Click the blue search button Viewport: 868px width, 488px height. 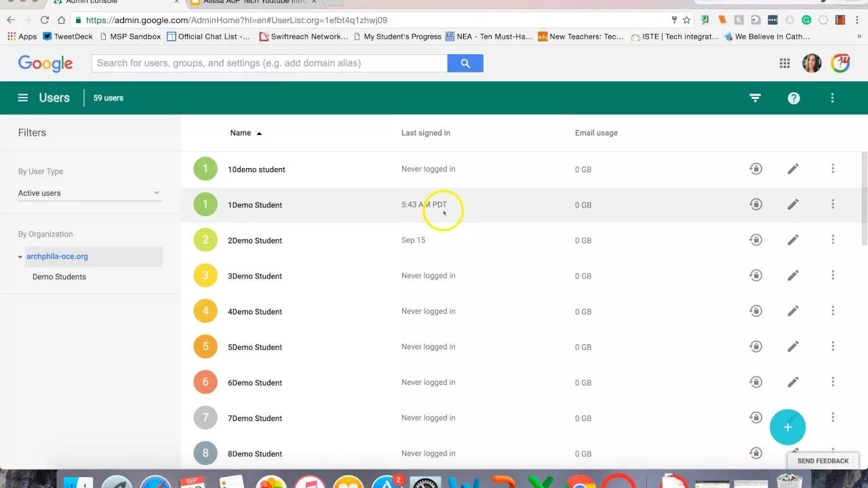click(x=465, y=63)
